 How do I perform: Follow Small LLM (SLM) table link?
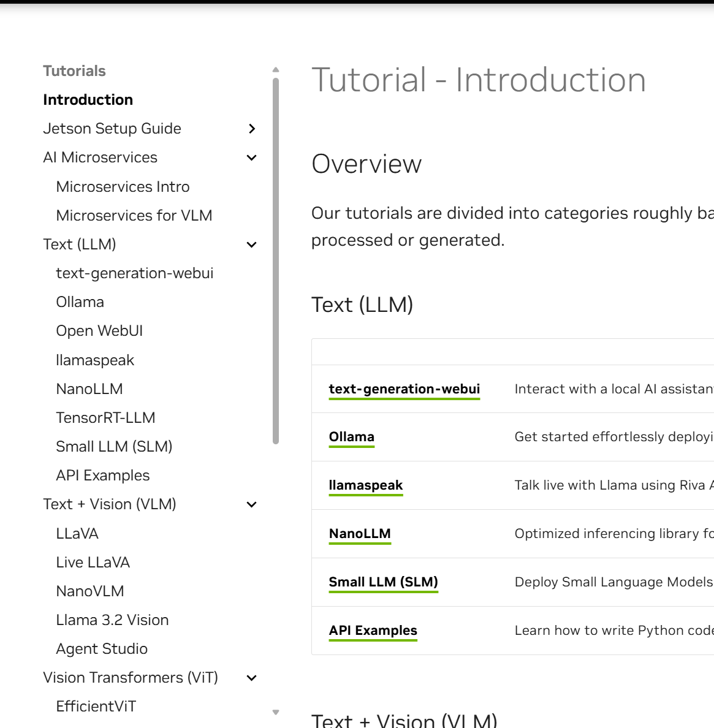[384, 582]
